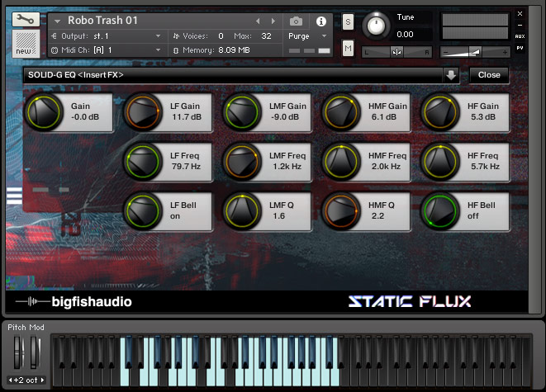Open the Midi Ch dropdown arrow
This screenshot has height=392, width=546.
pyautogui.click(x=158, y=50)
